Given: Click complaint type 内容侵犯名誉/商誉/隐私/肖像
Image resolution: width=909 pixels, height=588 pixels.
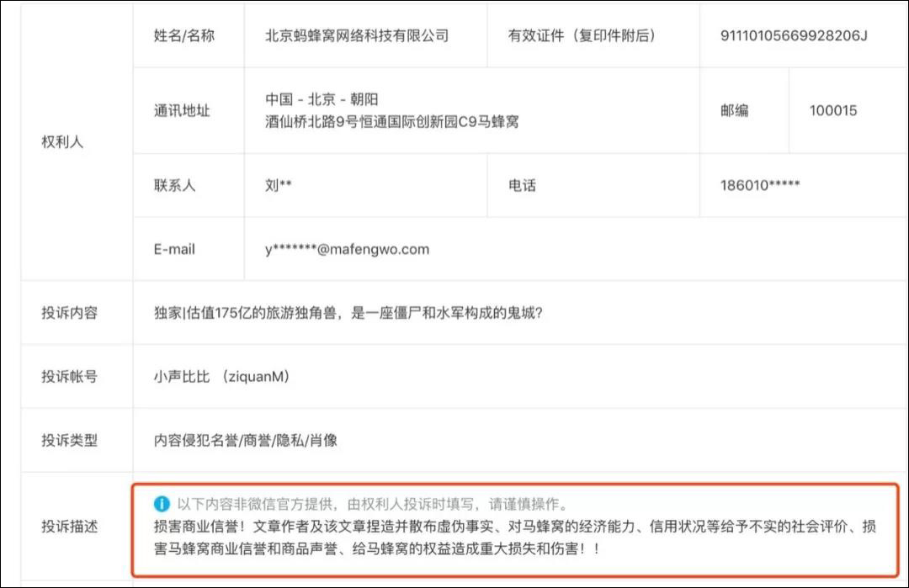Looking at the screenshot, I should coord(246,440).
